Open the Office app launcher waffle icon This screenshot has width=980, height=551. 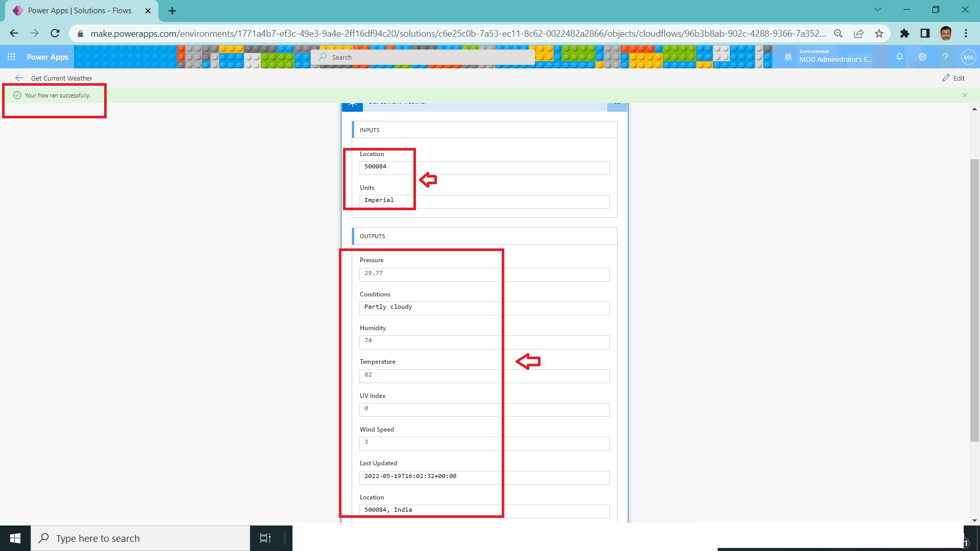pyautogui.click(x=11, y=57)
